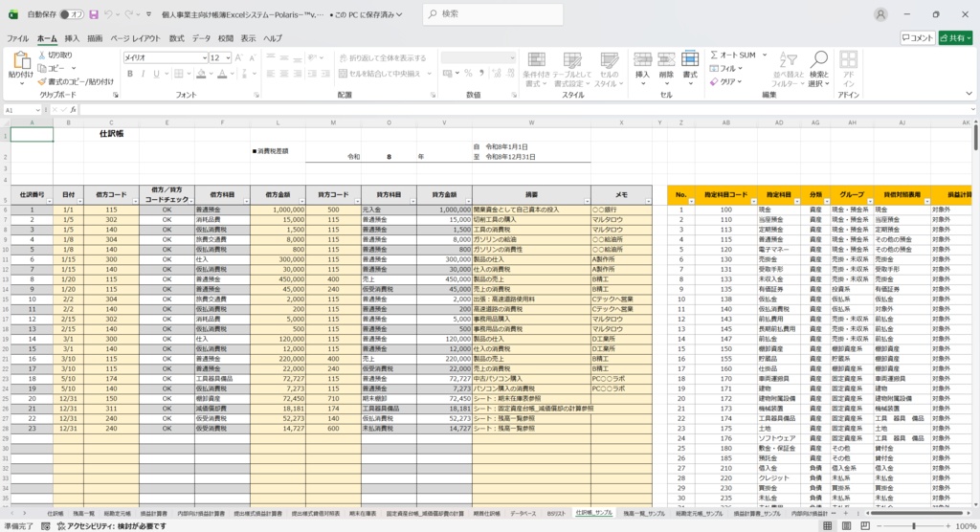Open the File (ファイル) menu
The image size is (980, 532).
click(17, 38)
